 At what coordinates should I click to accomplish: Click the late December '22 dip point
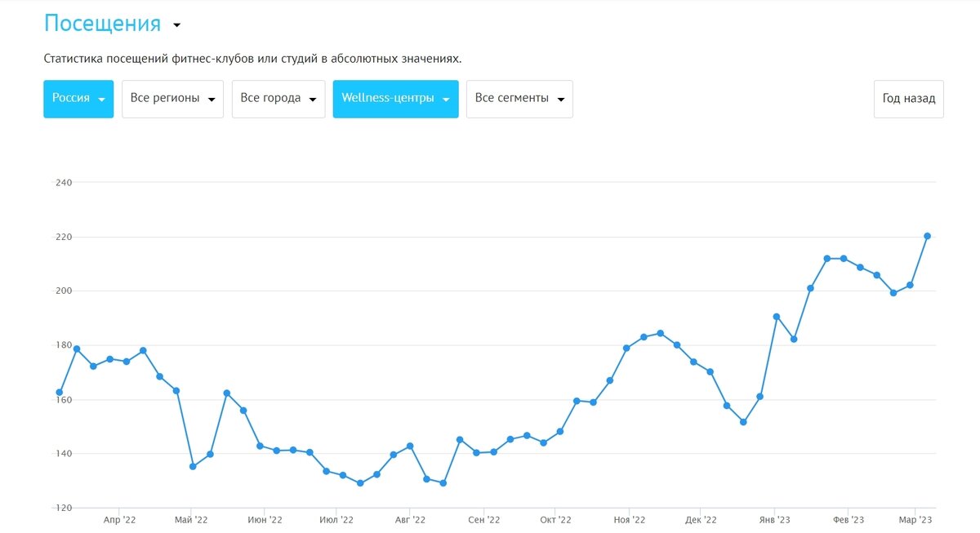tap(743, 422)
